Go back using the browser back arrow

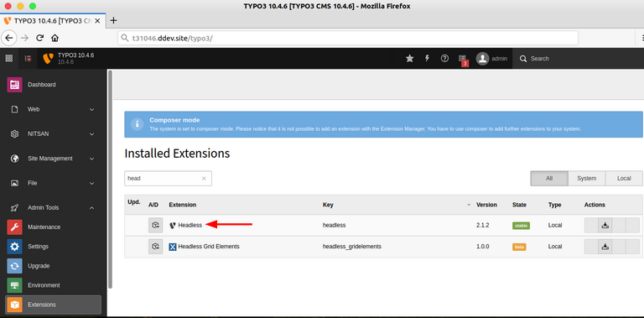click(x=9, y=38)
